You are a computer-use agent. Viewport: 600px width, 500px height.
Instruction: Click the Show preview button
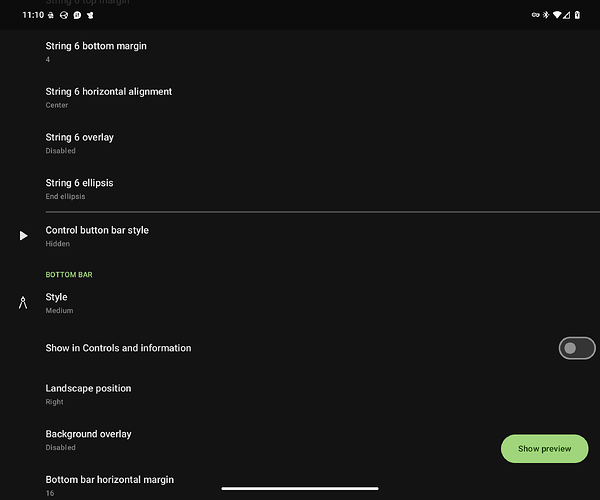[544, 448]
